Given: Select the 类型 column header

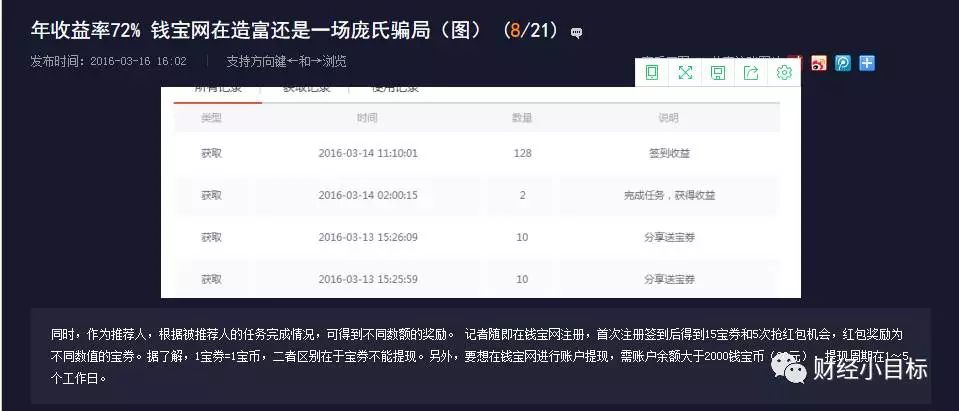Looking at the screenshot, I should tap(211, 117).
